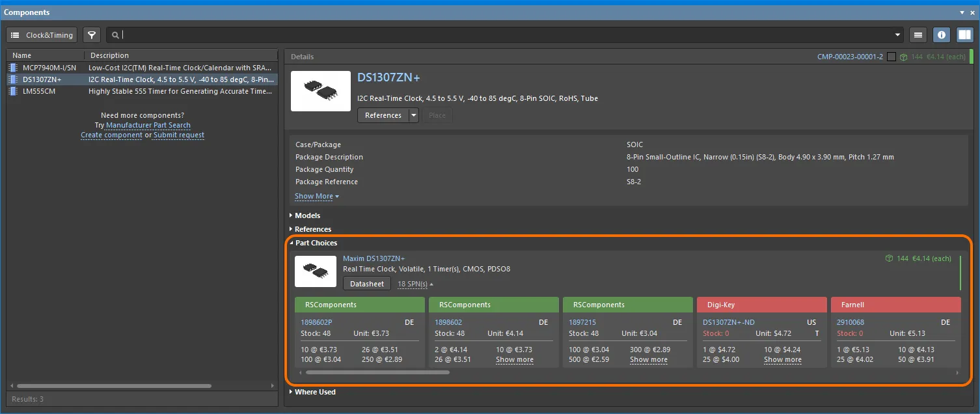Click the References button
980x414 pixels.
pos(383,115)
